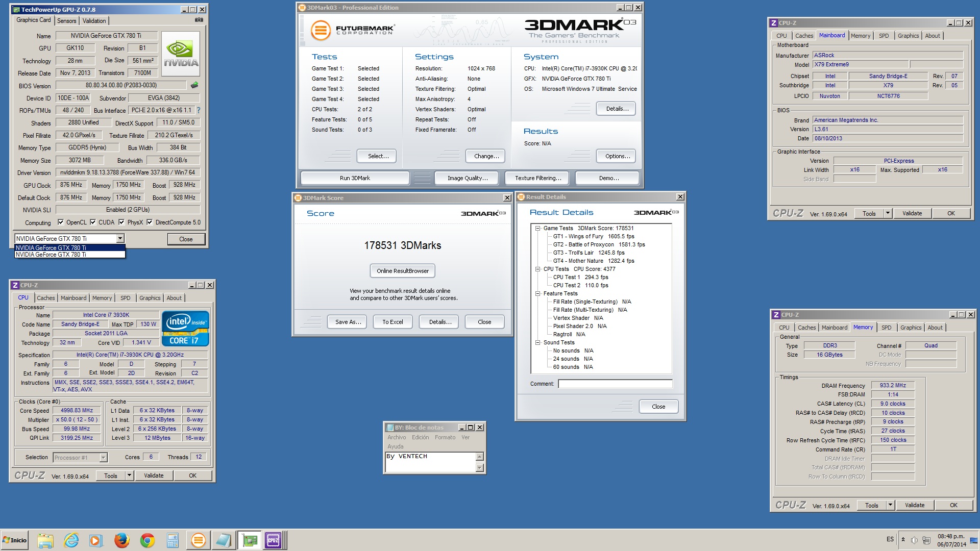Open the GPU selection dropdown in GPU-Z

pos(120,238)
